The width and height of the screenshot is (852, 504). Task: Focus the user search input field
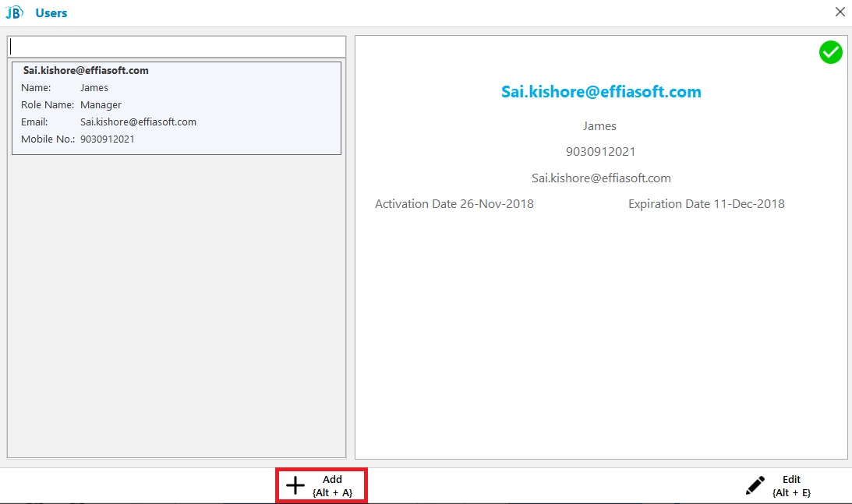tap(177, 47)
